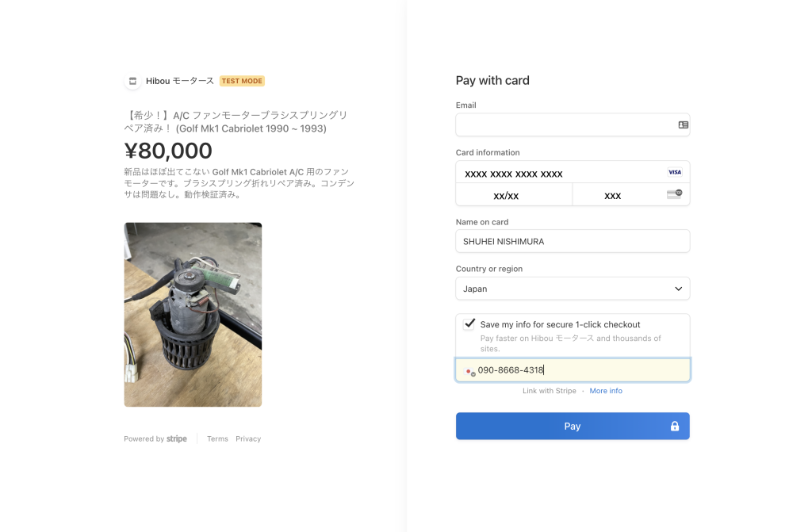Image resolution: width=812 pixels, height=532 pixels.
Task: Open the More info link
Action: click(606, 391)
